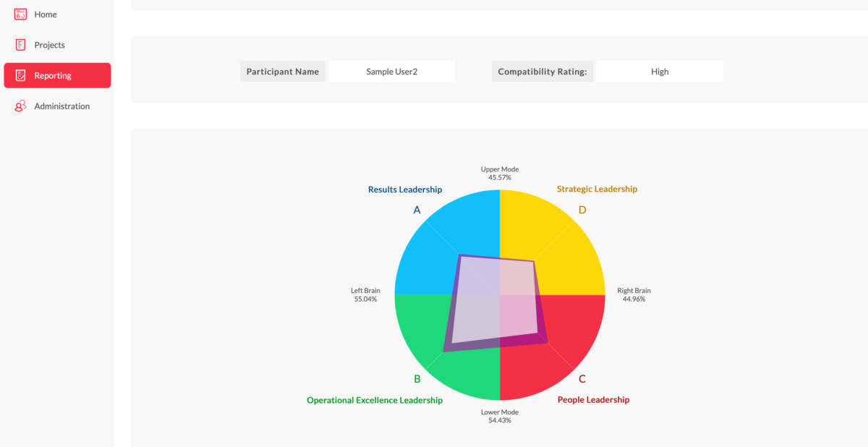The height and width of the screenshot is (447, 868).
Task: Click the Upper Mode 45.57% label
Action: (x=499, y=173)
